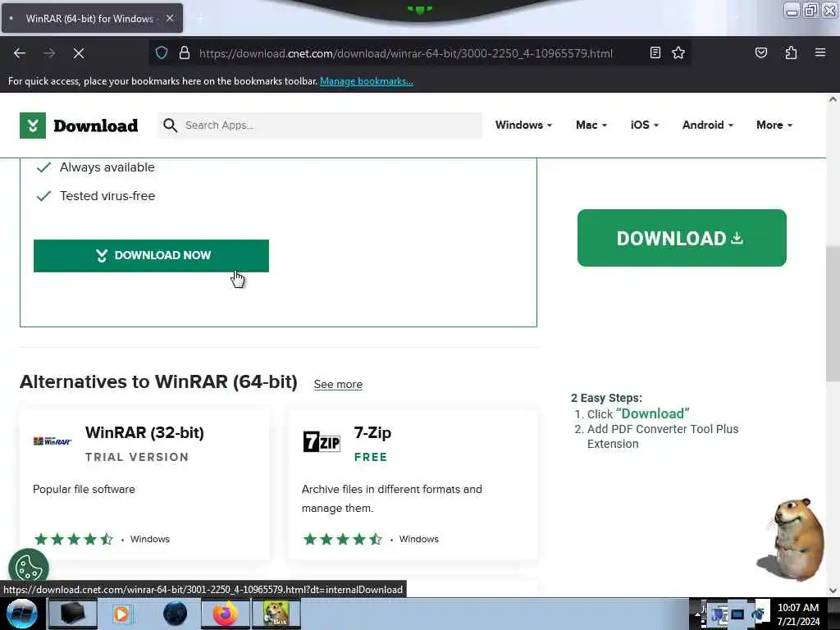Image resolution: width=840 pixels, height=630 pixels.
Task: Open a new tab with plus button
Action: (200, 18)
